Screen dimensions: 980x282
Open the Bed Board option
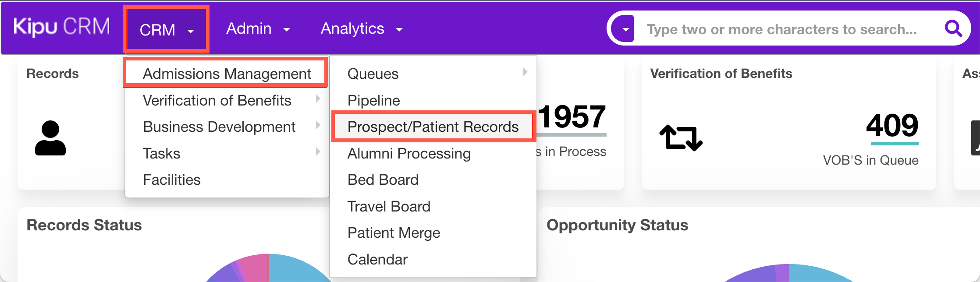(x=383, y=180)
